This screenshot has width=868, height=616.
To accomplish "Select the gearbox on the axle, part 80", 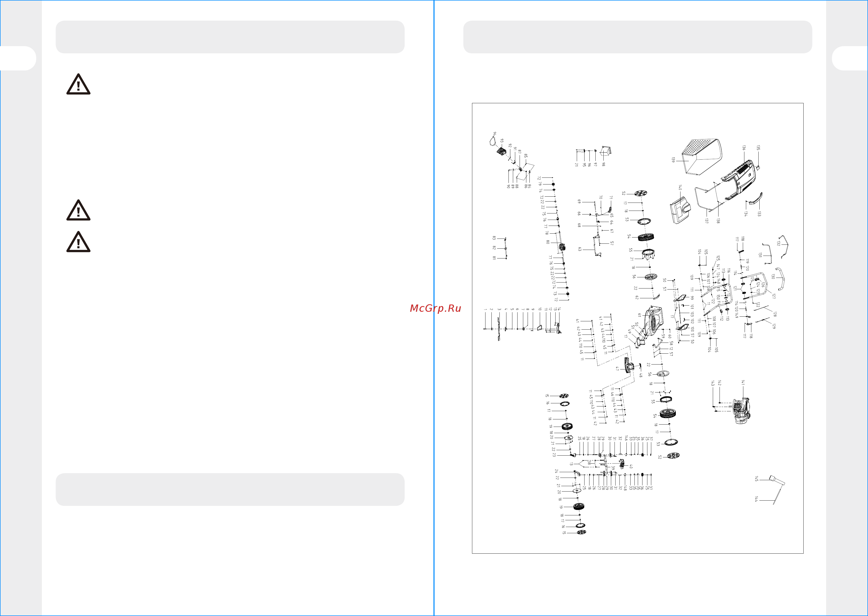I will click(x=562, y=247).
